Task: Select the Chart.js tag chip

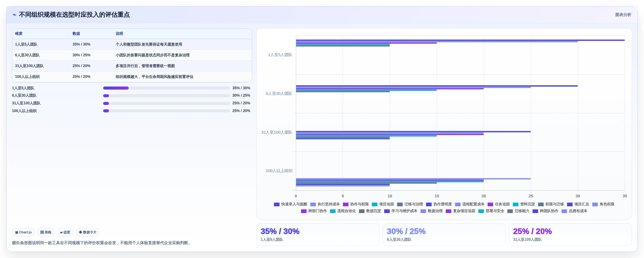Action: tap(23, 232)
